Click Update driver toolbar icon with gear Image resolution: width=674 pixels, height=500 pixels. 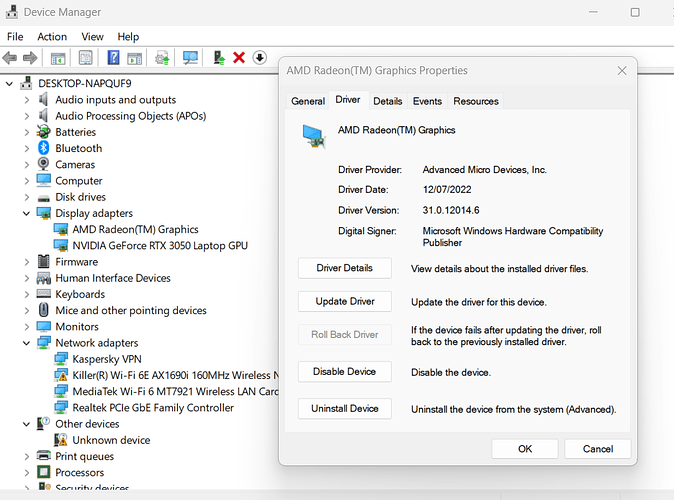162,58
